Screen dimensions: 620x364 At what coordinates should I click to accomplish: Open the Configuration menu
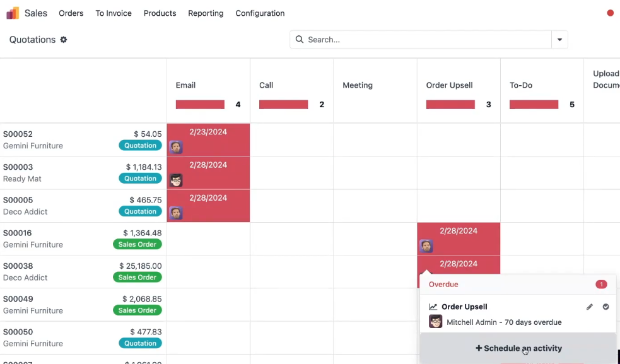[260, 13]
